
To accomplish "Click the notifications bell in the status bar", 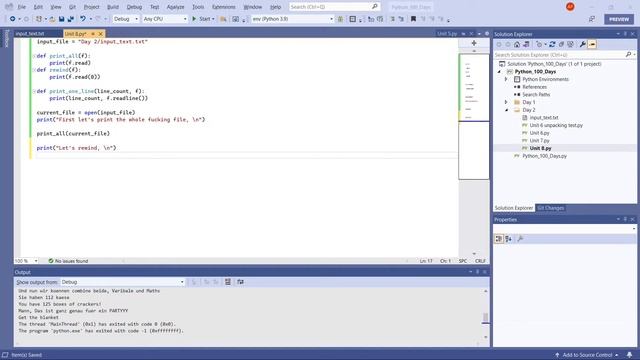I will 629,355.
